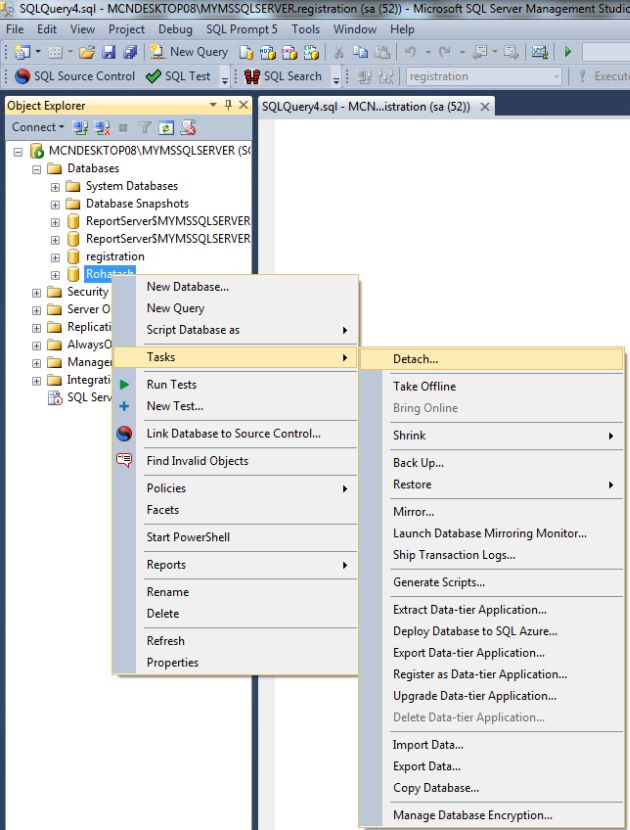
Task: Open SQL Search
Action: point(283,76)
